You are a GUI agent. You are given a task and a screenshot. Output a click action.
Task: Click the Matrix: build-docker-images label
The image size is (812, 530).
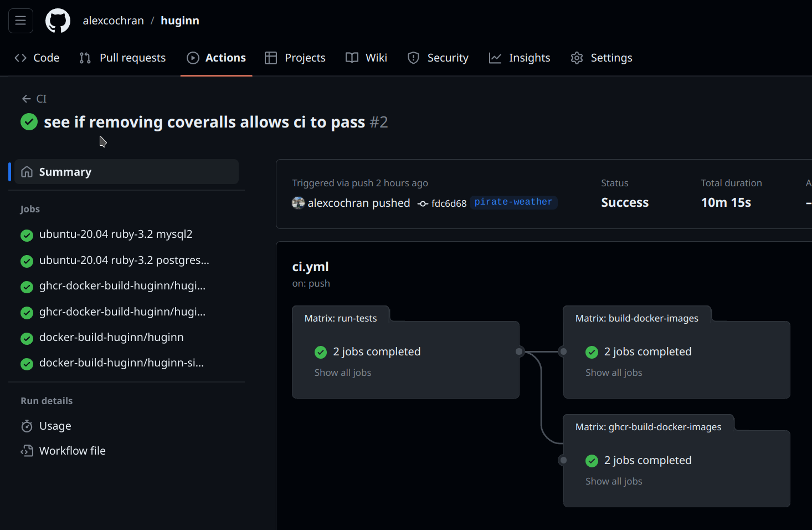click(637, 318)
